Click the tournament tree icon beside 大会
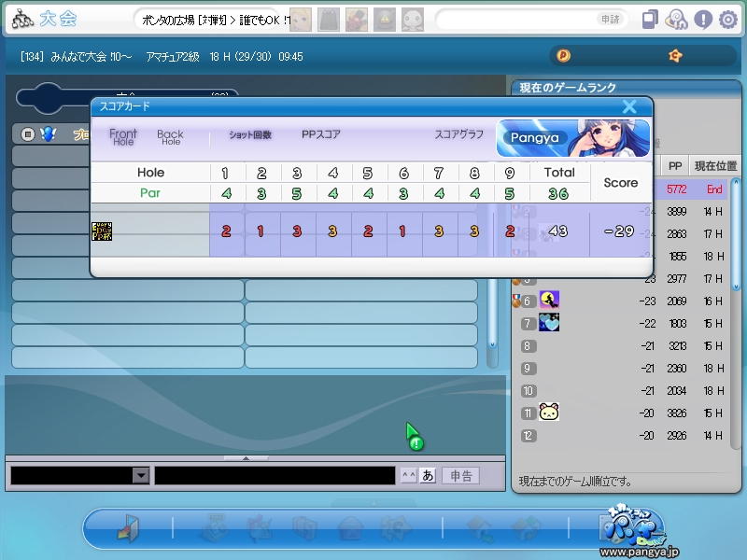Image resolution: width=747 pixels, height=560 pixels. [22, 19]
